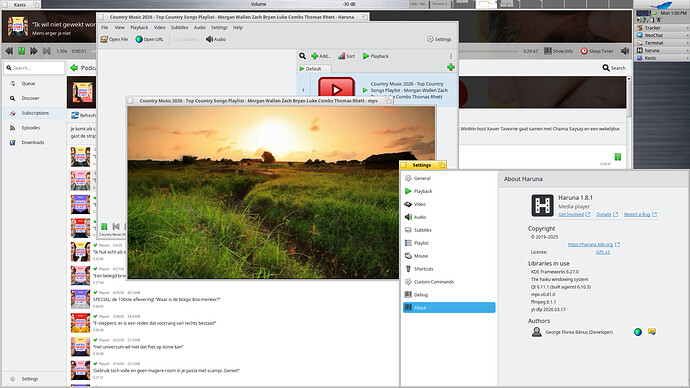The height and width of the screenshot is (388, 690).
Task: Select the Default playlist tab
Action: (x=314, y=69)
